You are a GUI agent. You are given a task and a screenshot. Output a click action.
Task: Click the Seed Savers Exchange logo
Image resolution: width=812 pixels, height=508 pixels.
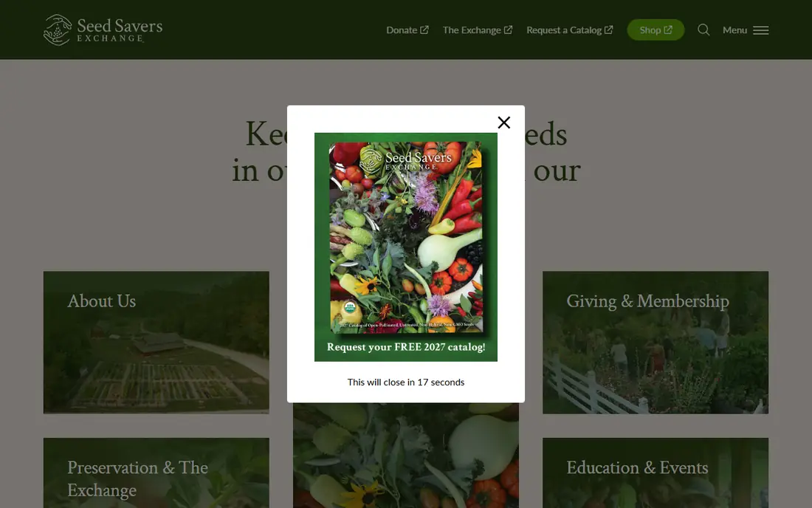click(x=103, y=30)
